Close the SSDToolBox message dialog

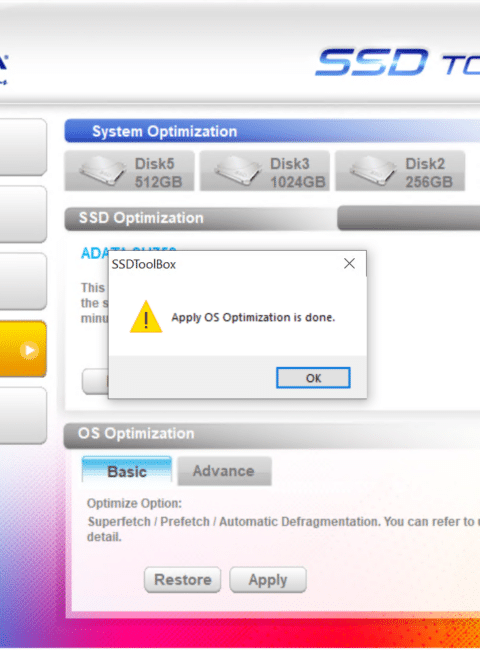[x=349, y=263]
